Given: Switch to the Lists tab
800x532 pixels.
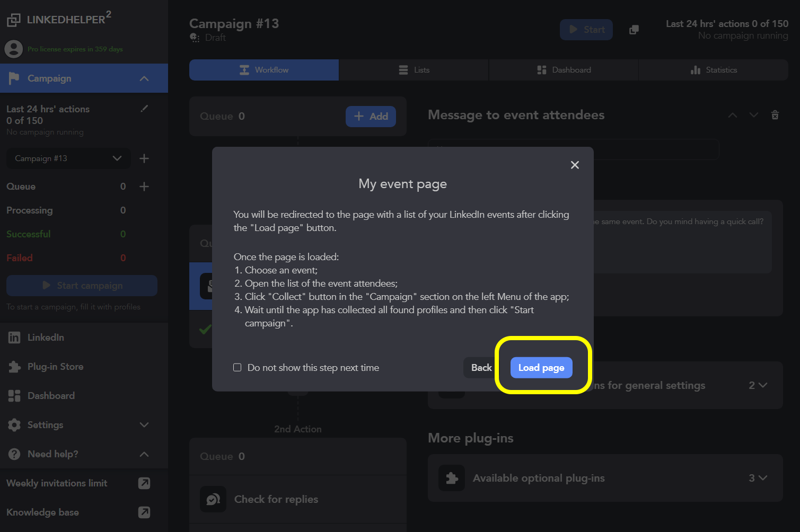Looking at the screenshot, I should click(414, 70).
